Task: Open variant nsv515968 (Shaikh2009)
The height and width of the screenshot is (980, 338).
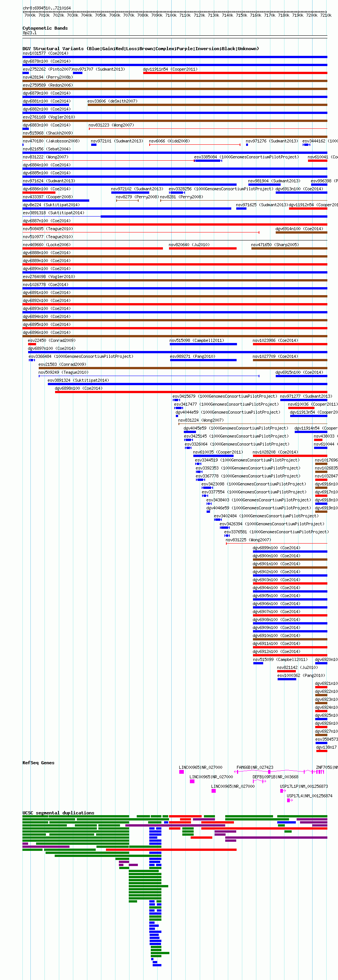Action: pyautogui.click(x=48, y=133)
